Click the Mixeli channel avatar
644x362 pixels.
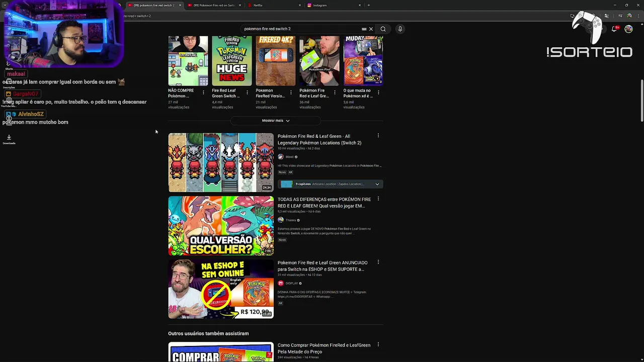[x=281, y=157]
